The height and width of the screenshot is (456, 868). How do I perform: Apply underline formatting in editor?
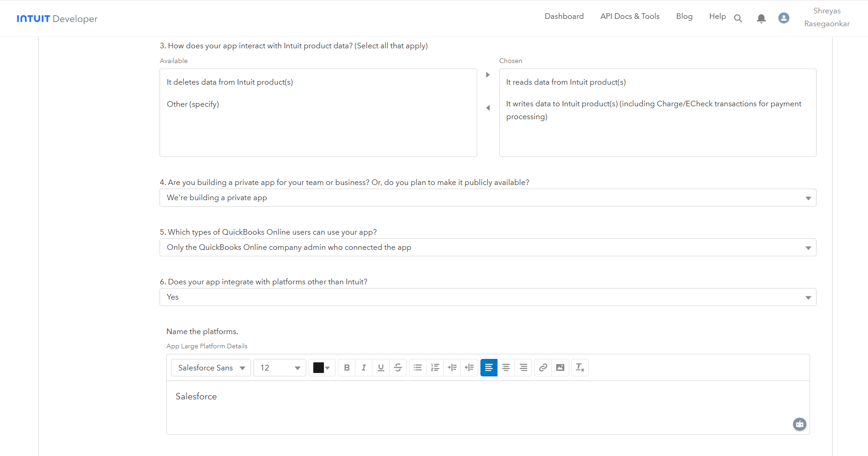coord(381,368)
